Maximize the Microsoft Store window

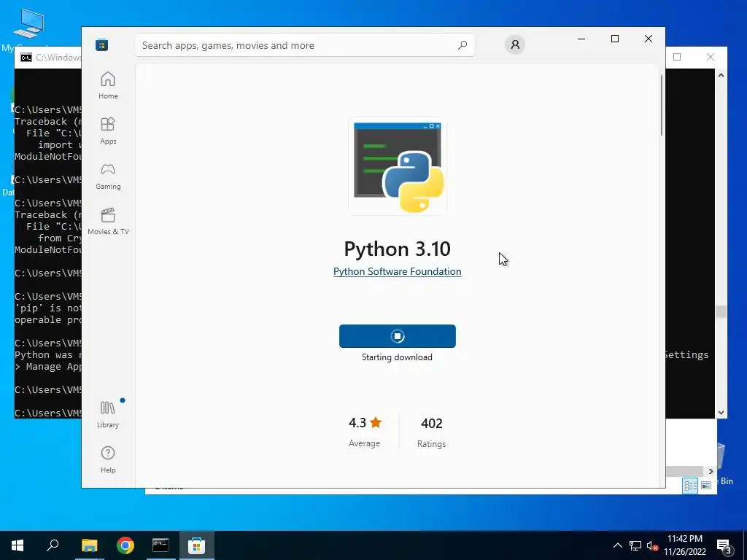click(x=615, y=39)
